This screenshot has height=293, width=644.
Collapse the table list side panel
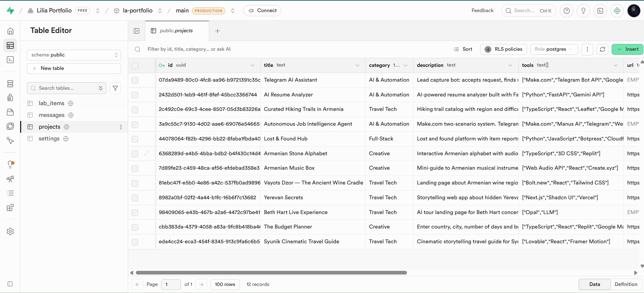click(137, 31)
